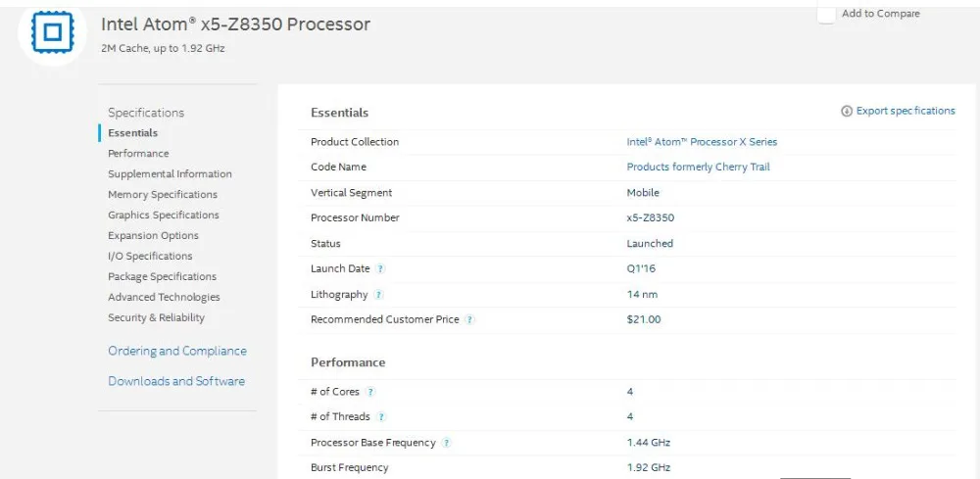980x479 pixels.
Task: Expand Ordering and Compliance section
Action: (x=177, y=351)
